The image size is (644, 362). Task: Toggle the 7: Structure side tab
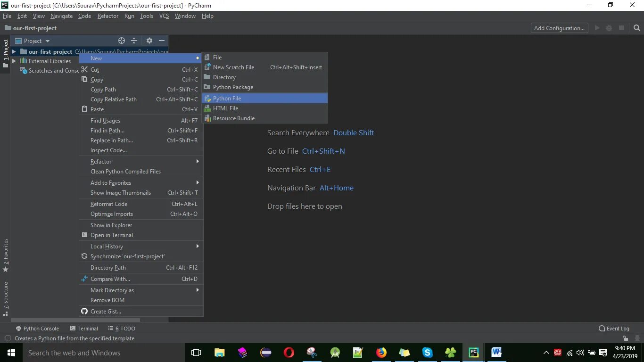click(x=6, y=299)
